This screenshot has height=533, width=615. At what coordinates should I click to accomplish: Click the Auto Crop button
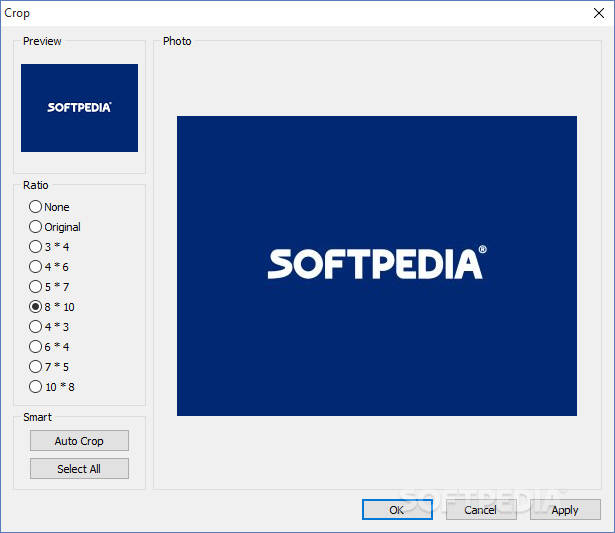point(79,440)
